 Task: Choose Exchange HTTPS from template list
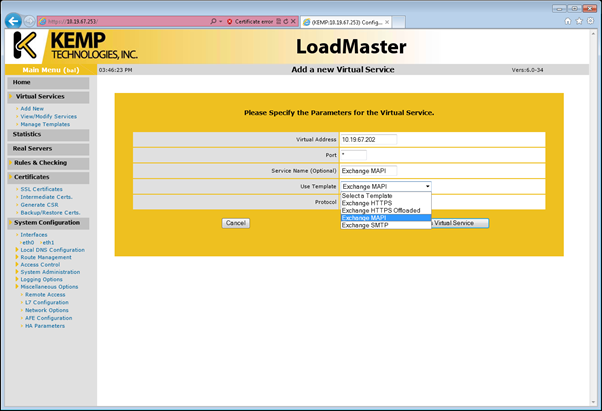(366, 203)
